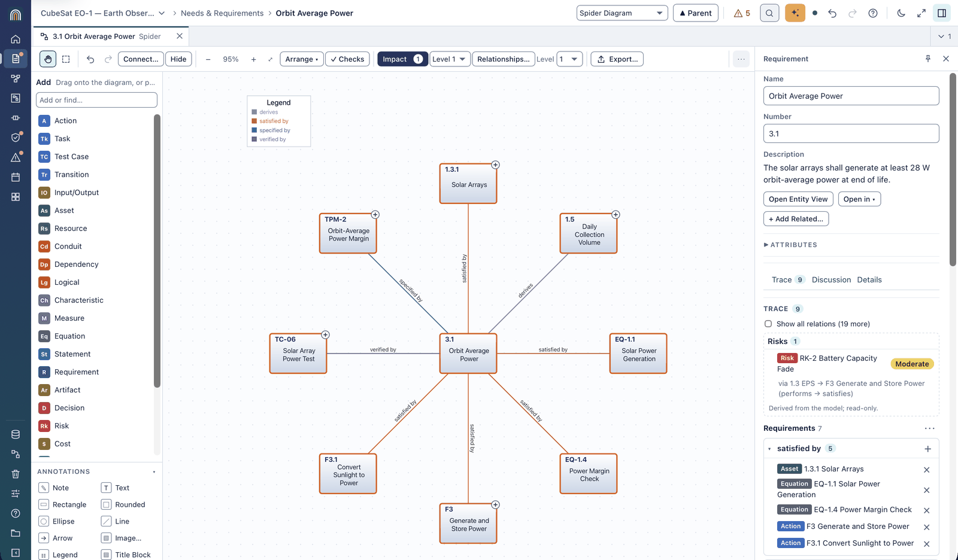Zoom in the diagram with the plus icon
Image resolution: width=958 pixels, height=560 pixels.
coord(253,59)
